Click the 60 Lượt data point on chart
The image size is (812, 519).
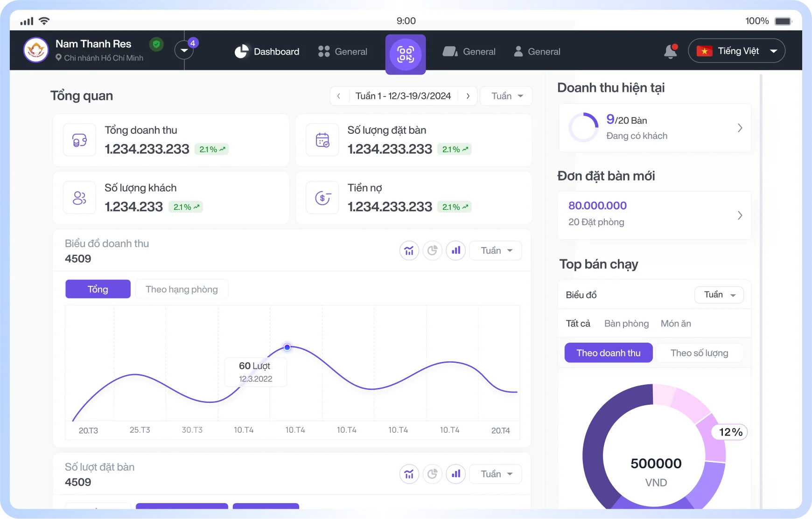pos(287,347)
